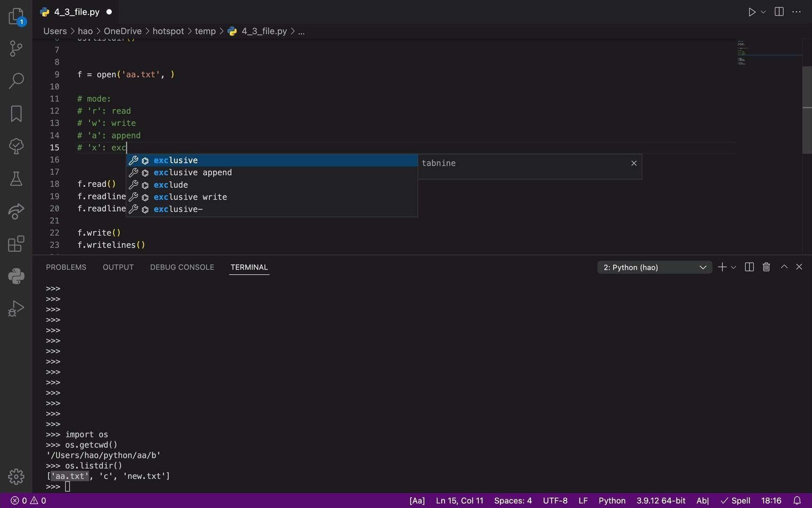
Task: Open the Testing flask icon view
Action: click(16, 179)
